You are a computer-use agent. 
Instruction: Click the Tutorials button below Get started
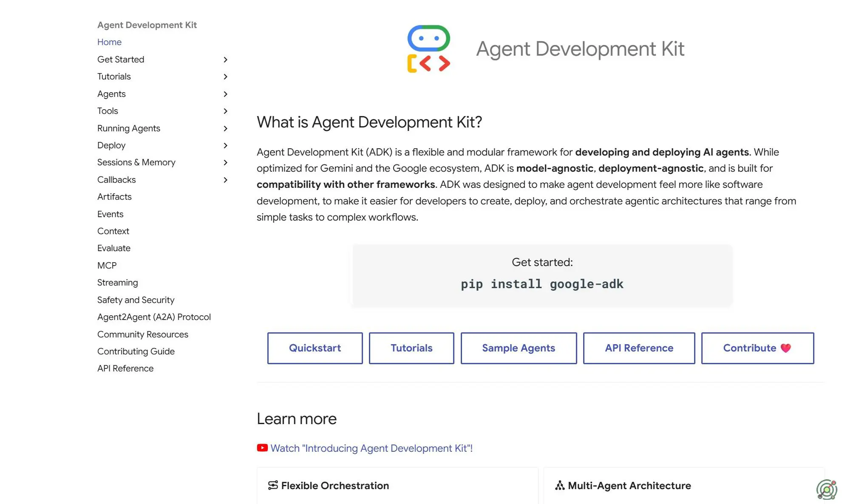[x=411, y=348]
